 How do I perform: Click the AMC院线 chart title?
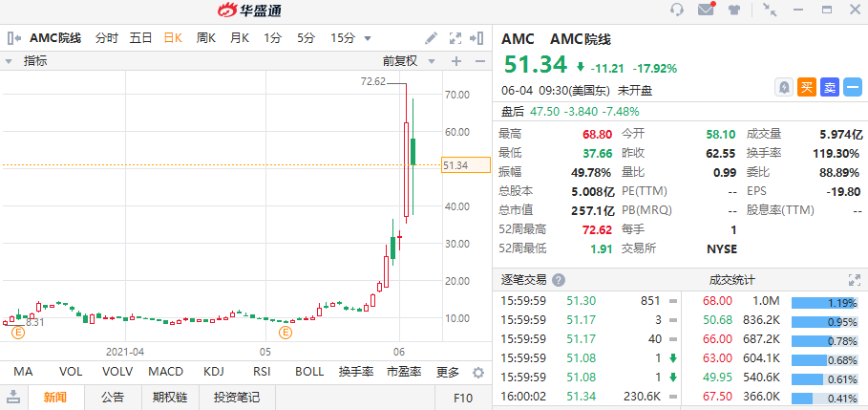[55, 38]
